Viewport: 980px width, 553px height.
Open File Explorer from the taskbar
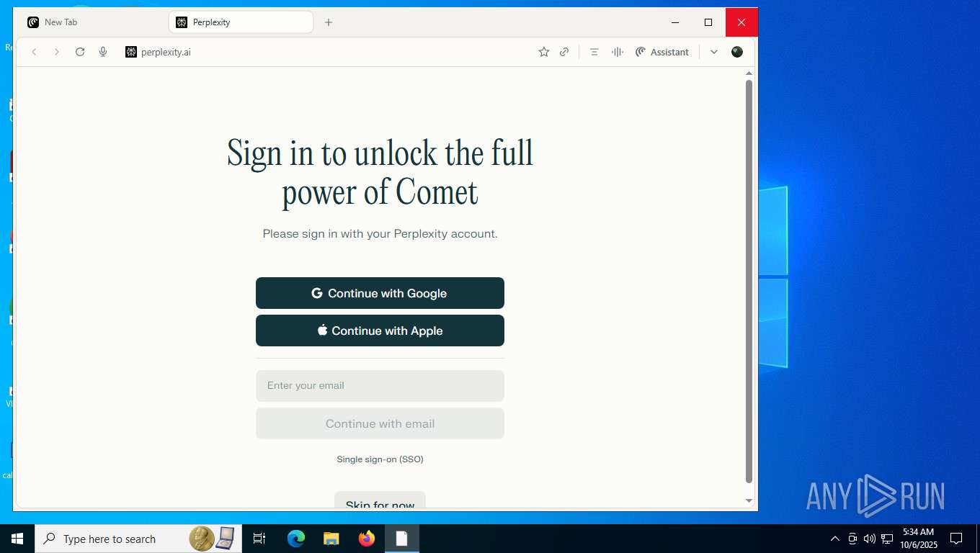[331, 539]
